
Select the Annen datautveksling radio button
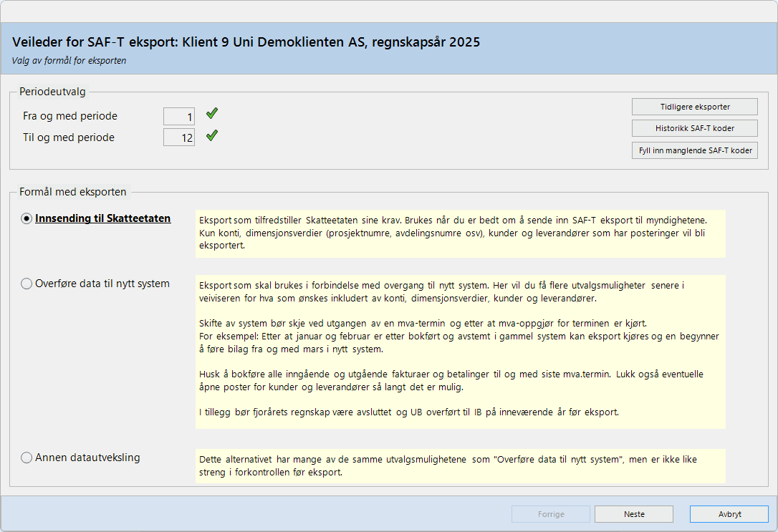click(27, 458)
